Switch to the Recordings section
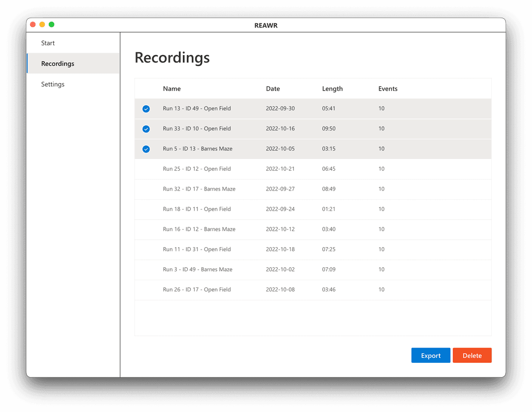Viewport: 532px width, 412px height. click(58, 63)
